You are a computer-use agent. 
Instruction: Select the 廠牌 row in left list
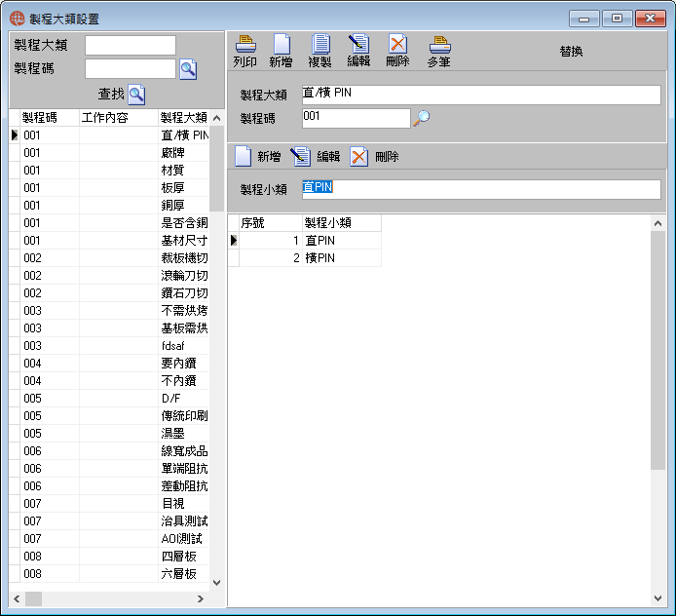[x=109, y=153]
